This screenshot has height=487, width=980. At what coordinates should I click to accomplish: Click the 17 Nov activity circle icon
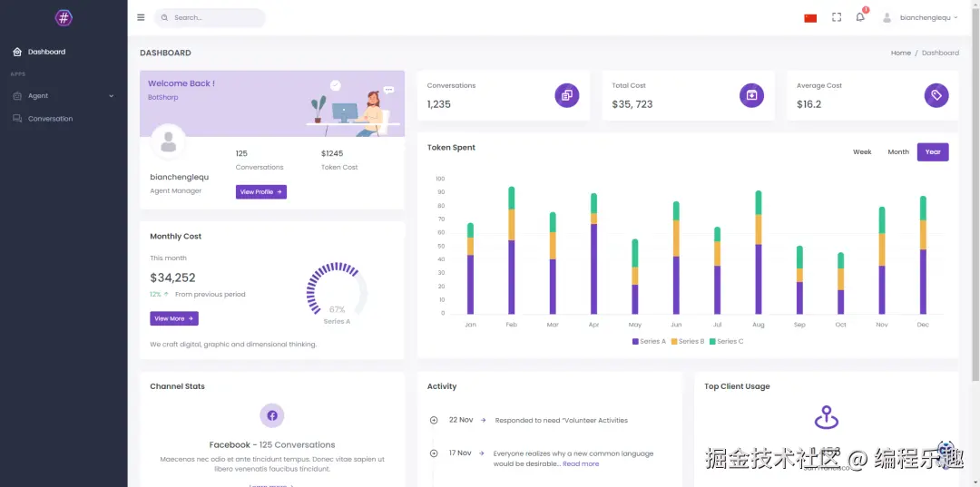tap(434, 453)
